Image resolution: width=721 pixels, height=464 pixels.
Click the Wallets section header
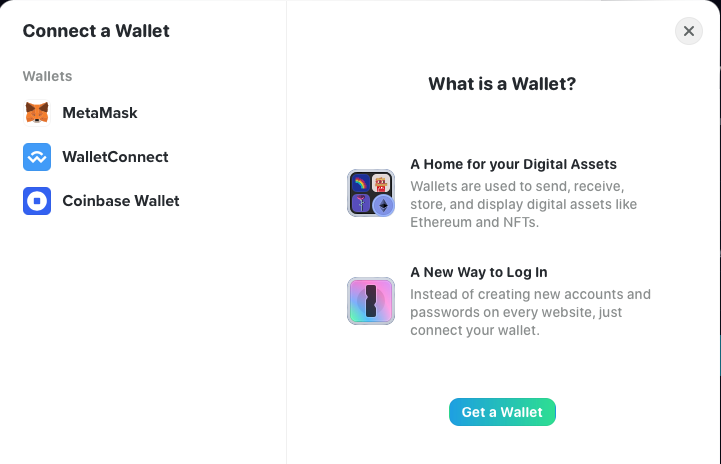point(47,76)
